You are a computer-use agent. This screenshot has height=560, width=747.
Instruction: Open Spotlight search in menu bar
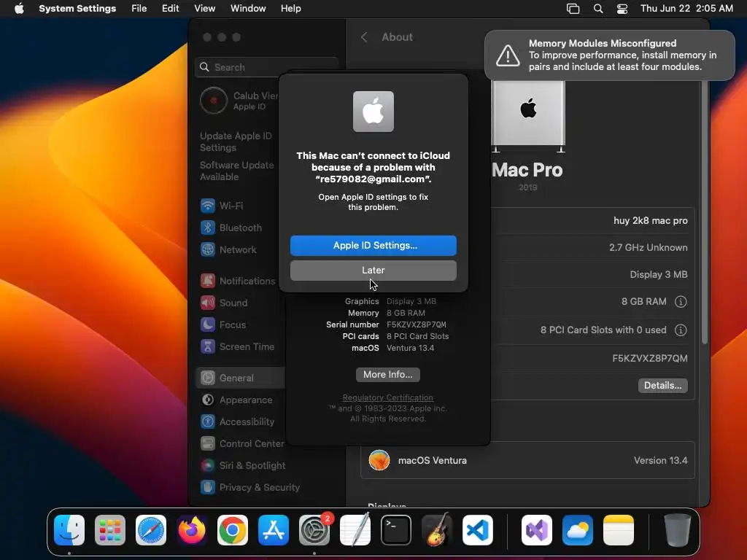[598, 9]
